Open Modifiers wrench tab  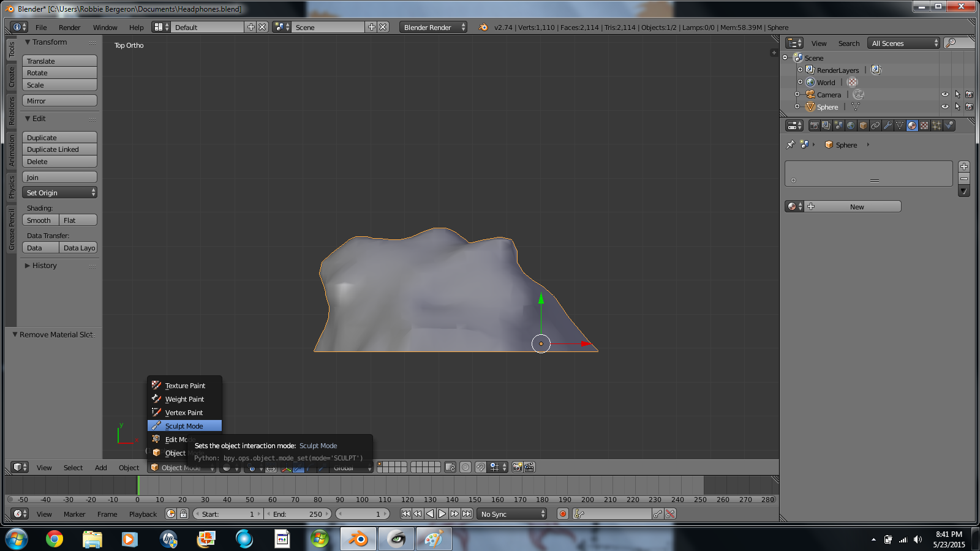[888, 126]
